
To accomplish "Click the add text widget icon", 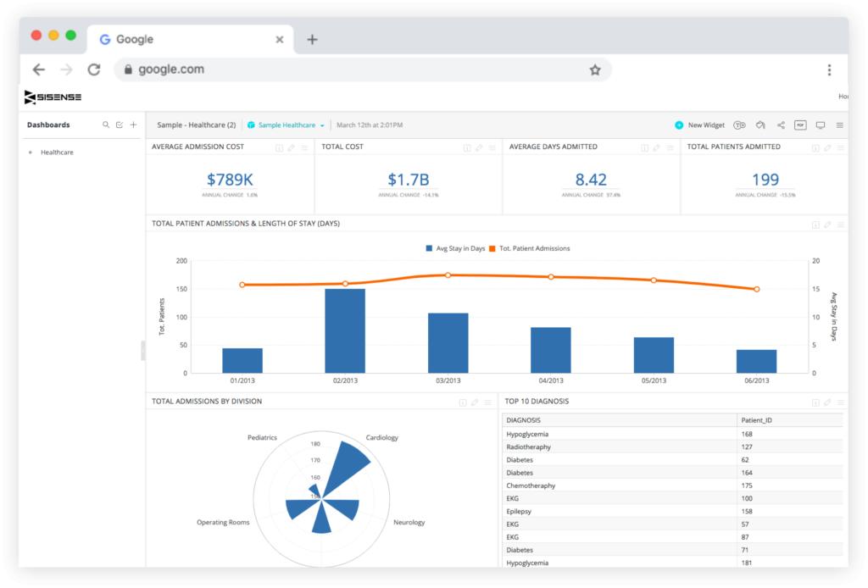I will (739, 125).
